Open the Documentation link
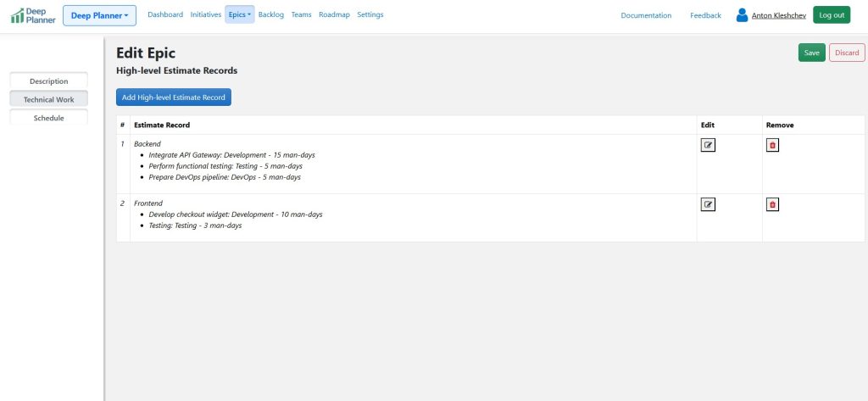The height and width of the screenshot is (401, 868). point(646,15)
